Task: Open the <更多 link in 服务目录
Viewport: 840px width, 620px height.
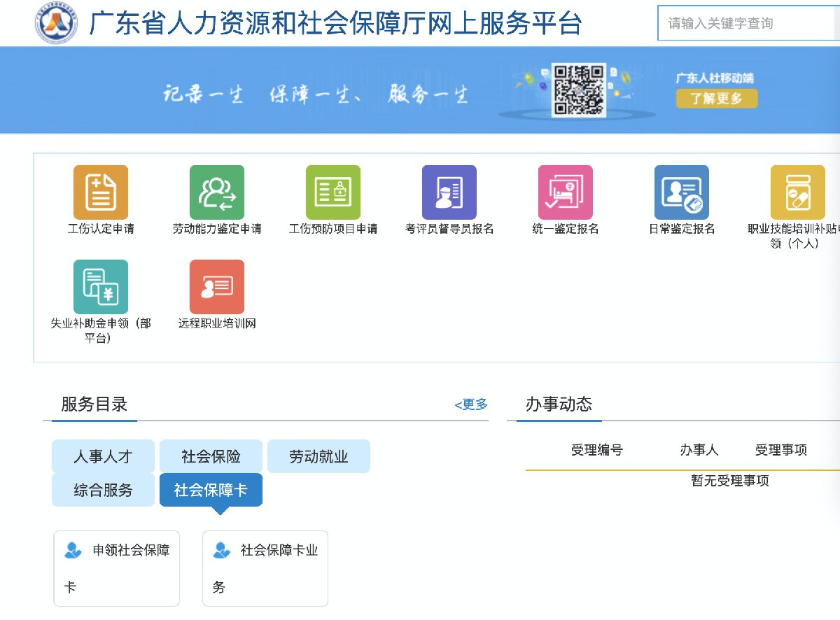Action: click(x=471, y=404)
